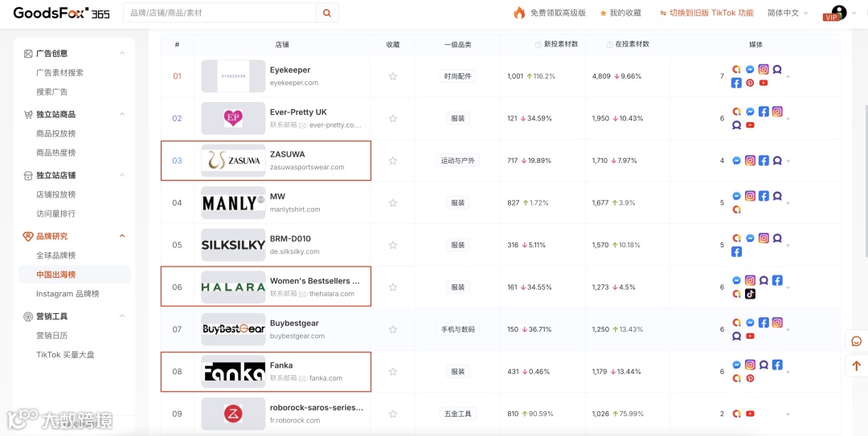Click 免费领取高级版 link
Image resolution: width=868 pixels, height=436 pixels.
[x=558, y=13]
